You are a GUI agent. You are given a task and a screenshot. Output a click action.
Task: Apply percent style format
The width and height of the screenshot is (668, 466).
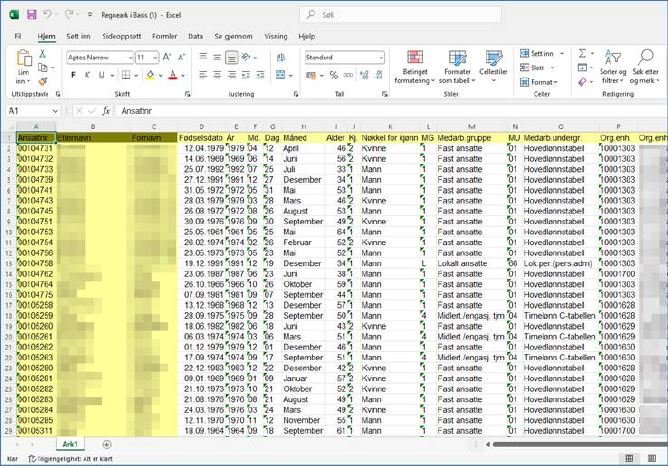(334, 75)
